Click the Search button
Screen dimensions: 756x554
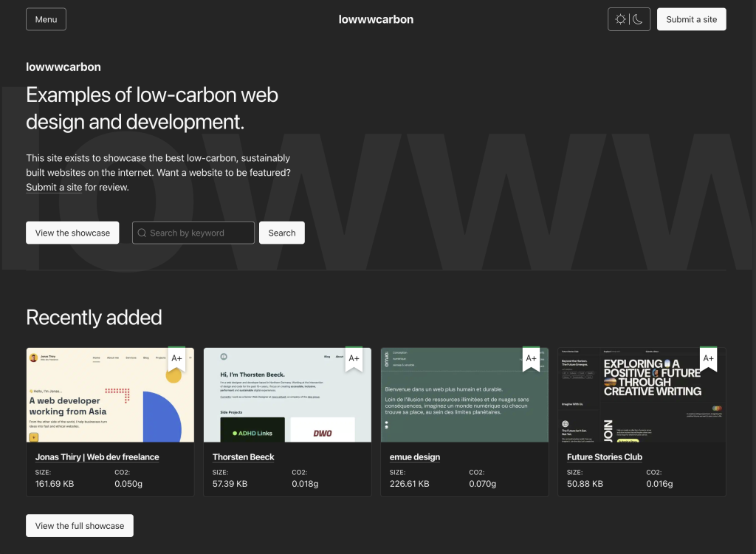coord(281,233)
